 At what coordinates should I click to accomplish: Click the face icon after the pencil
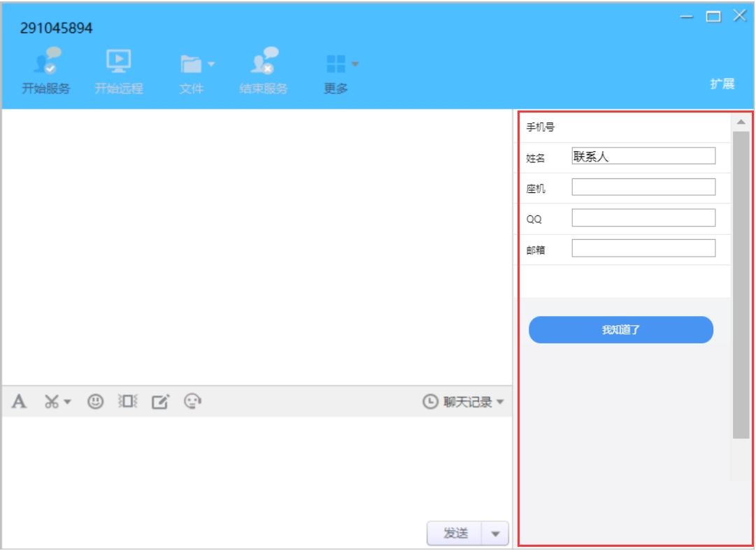pyautogui.click(x=192, y=401)
